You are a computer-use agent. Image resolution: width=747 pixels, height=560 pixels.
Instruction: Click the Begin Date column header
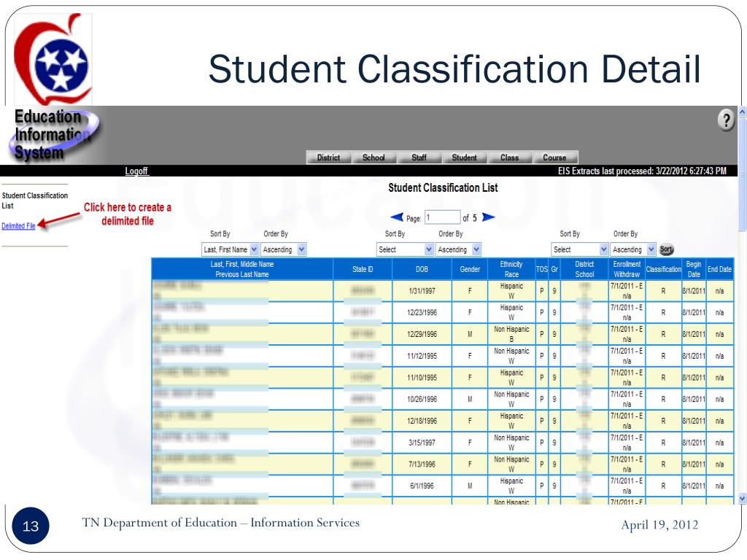(x=694, y=269)
